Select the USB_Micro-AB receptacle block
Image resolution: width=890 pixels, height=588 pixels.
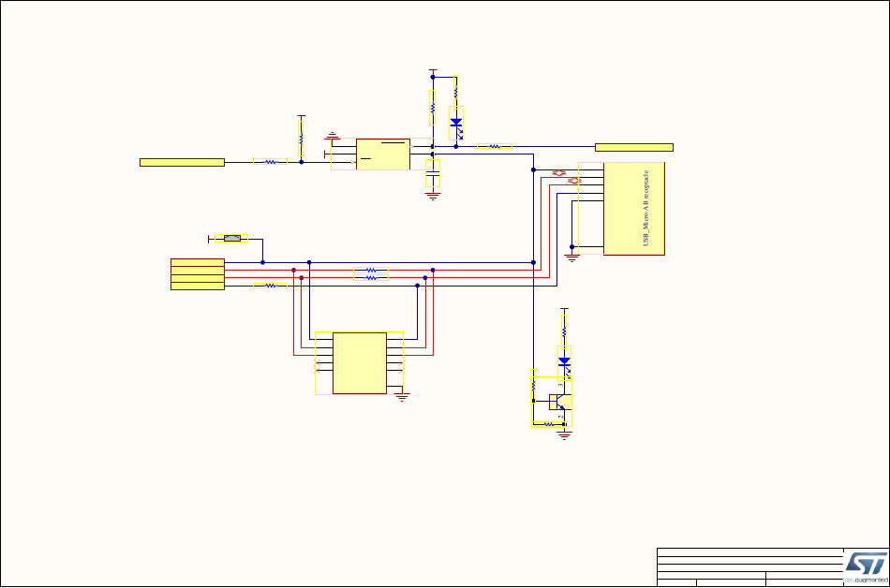click(x=634, y=209)
